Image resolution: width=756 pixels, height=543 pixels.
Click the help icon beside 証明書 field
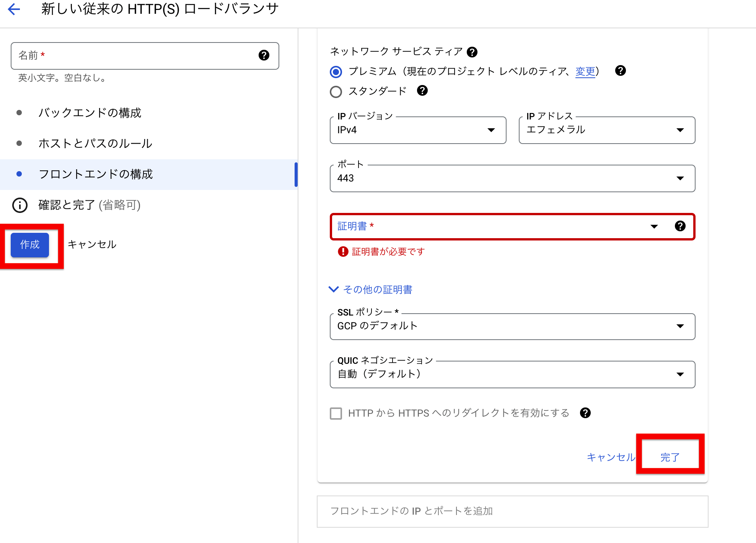pyautogui.click(x=680, y=226)
